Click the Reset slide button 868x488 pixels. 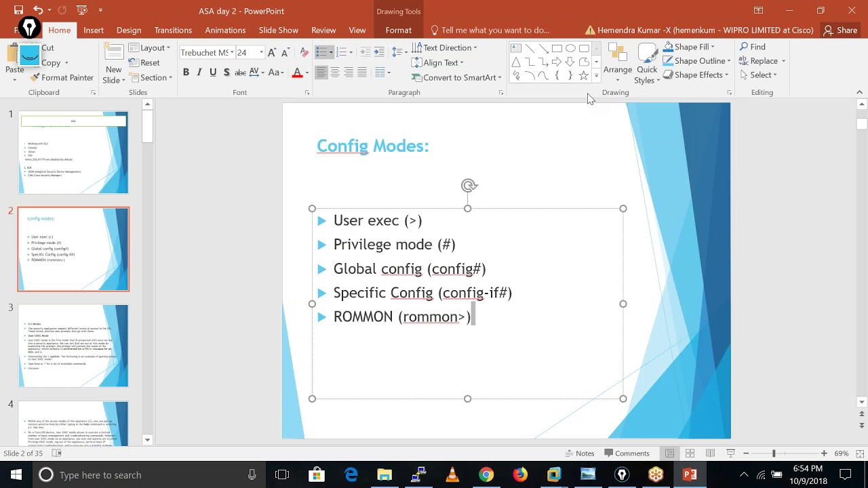tap(144, 62)
